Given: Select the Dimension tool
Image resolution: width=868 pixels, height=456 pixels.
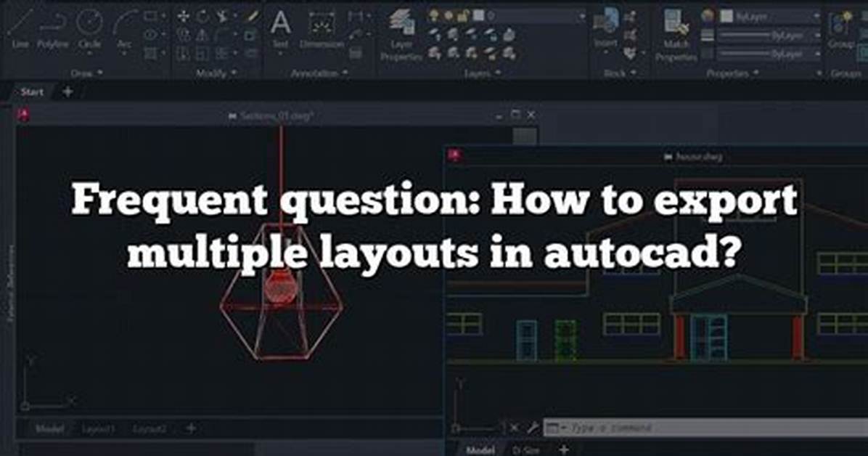Looking at the screenshot, I should [x=321, y=29].
